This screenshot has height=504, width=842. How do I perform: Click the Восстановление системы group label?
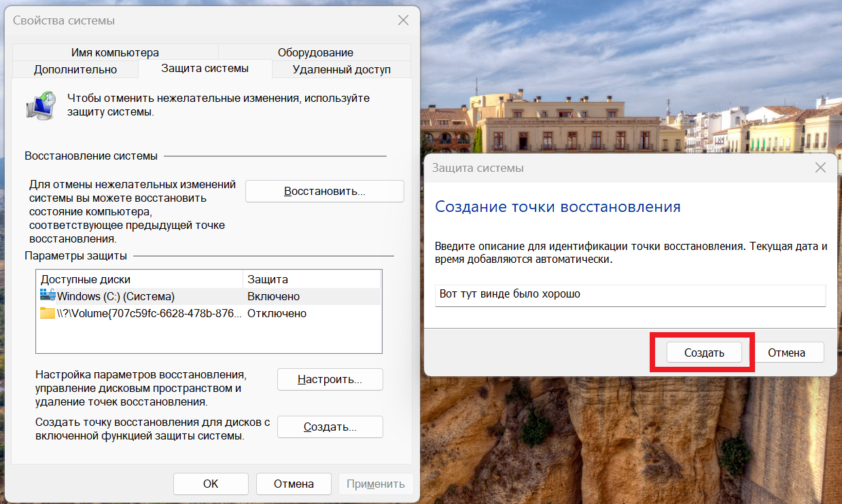tap(91, 156)
